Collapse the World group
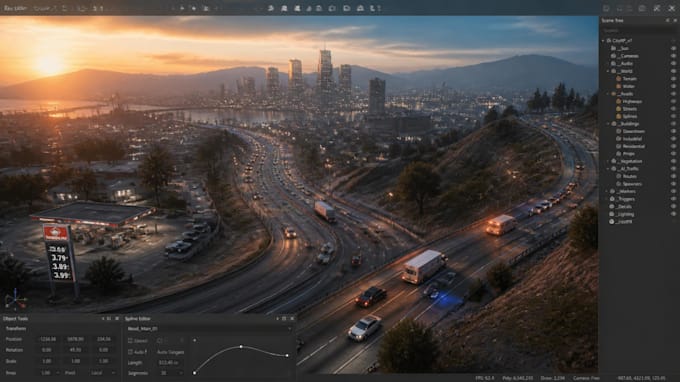 (x=608, y=71)
